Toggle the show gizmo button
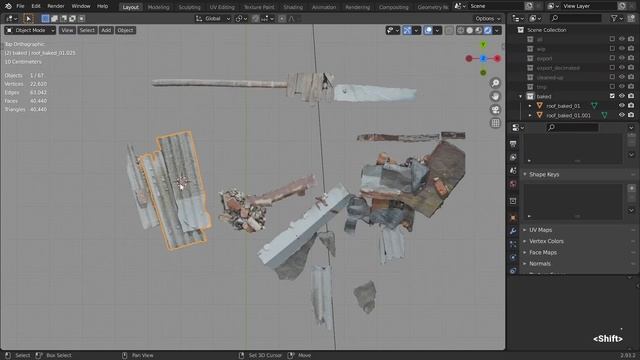 click(x=407, y=30)
